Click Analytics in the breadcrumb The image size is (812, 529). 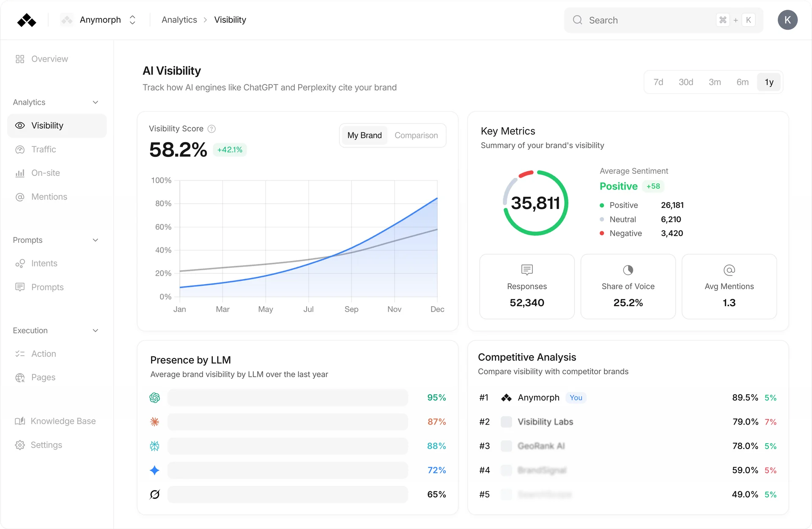pos(179,20)
